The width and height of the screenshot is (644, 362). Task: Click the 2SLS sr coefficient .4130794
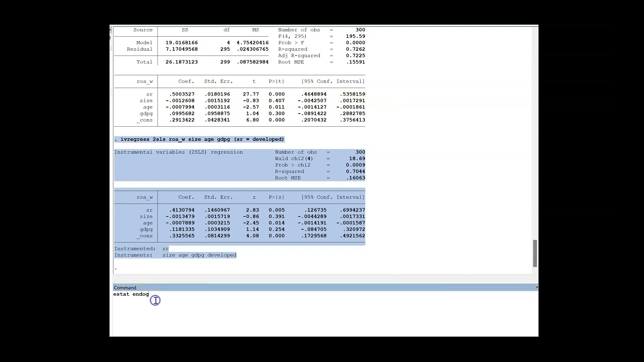(182, 210)
